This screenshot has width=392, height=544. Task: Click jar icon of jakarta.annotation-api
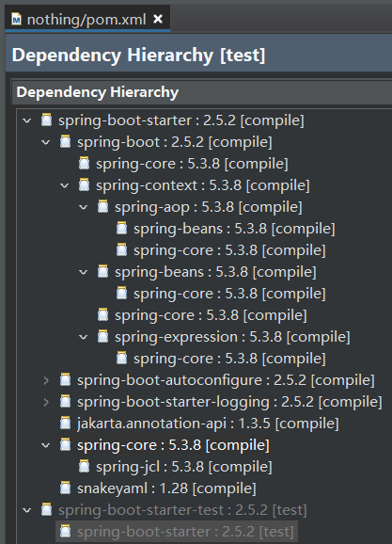[65, 423]
